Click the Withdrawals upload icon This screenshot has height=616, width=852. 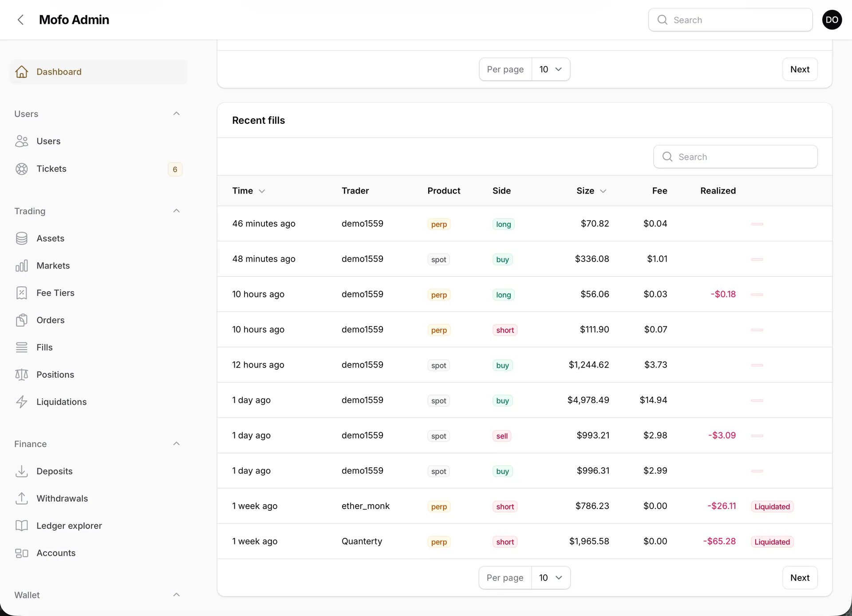coord(22,498)
